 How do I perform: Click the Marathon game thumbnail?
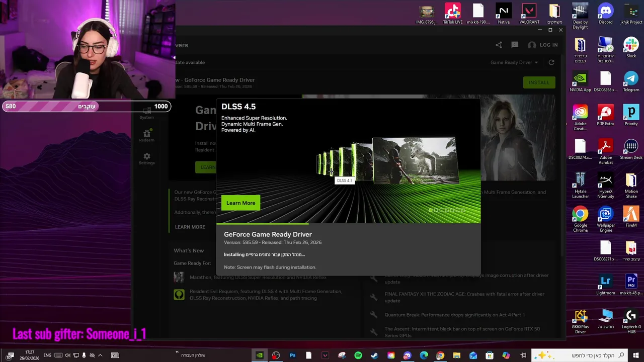pyautogui.click(x=179, y=277)
